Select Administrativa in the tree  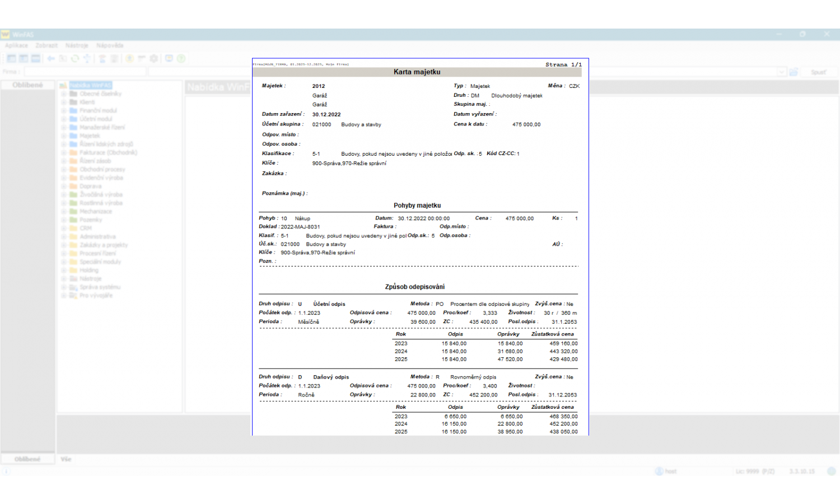pyautogui.click(x=97, y=236)
